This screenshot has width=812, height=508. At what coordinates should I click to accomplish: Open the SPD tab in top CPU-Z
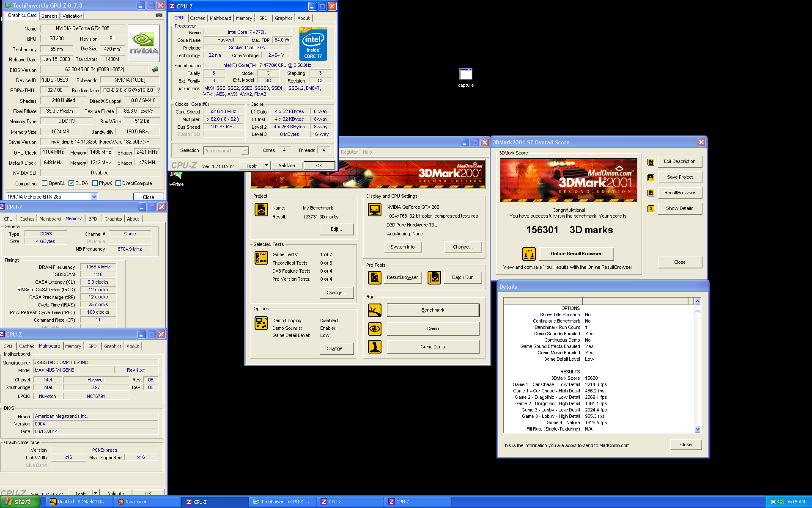tap(263, 18)
